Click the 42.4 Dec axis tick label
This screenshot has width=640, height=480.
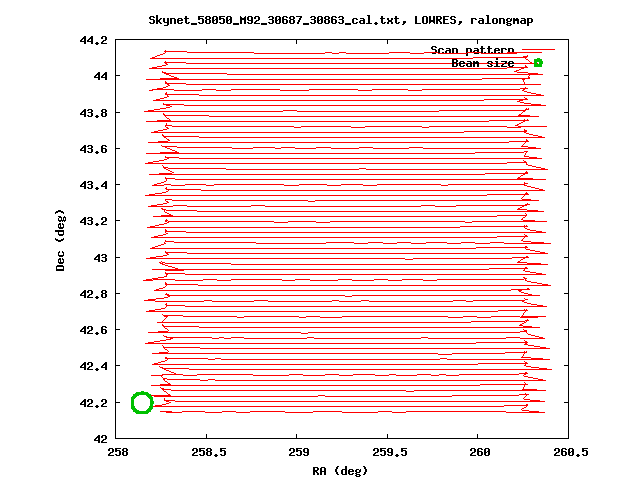click(94, 366)
